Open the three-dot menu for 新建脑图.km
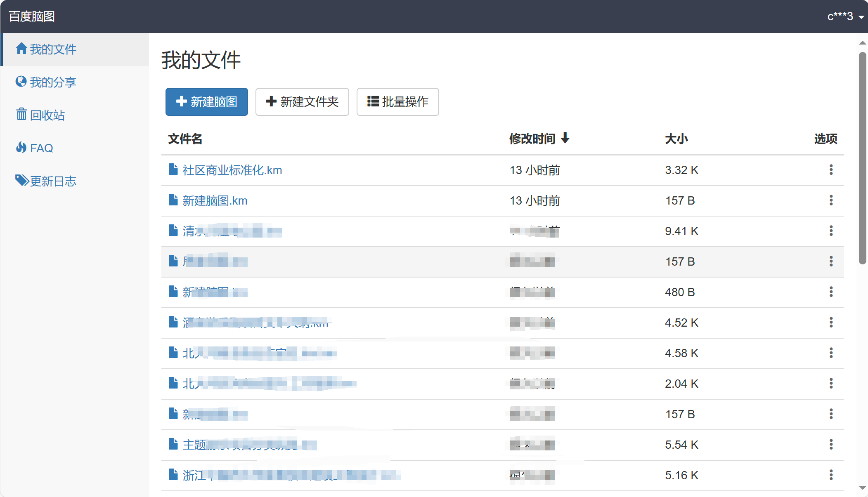Screen dimensions: 868x497 (x=831, y=200)
